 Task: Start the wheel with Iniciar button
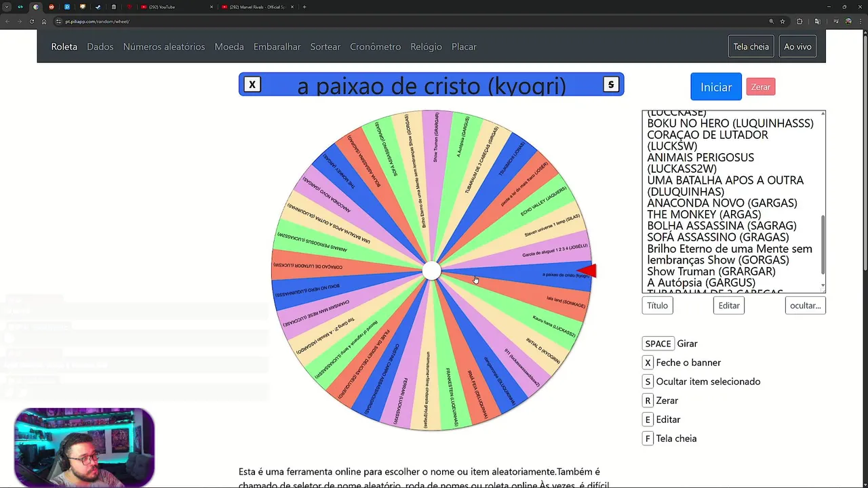point(716,87)
